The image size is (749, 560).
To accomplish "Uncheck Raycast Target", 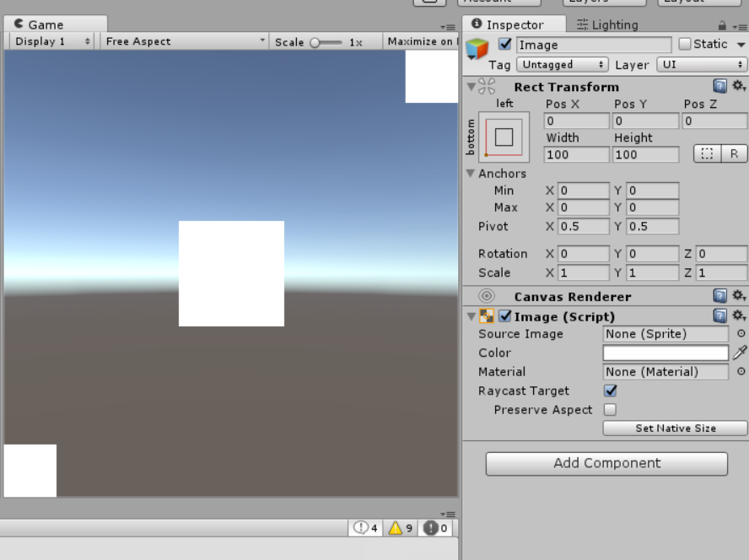I will 610,390.
